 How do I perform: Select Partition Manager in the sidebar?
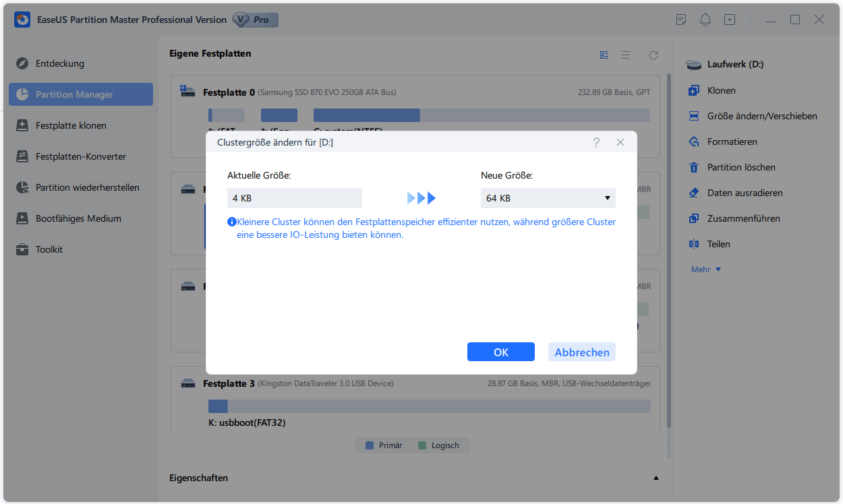click(81, 94)
